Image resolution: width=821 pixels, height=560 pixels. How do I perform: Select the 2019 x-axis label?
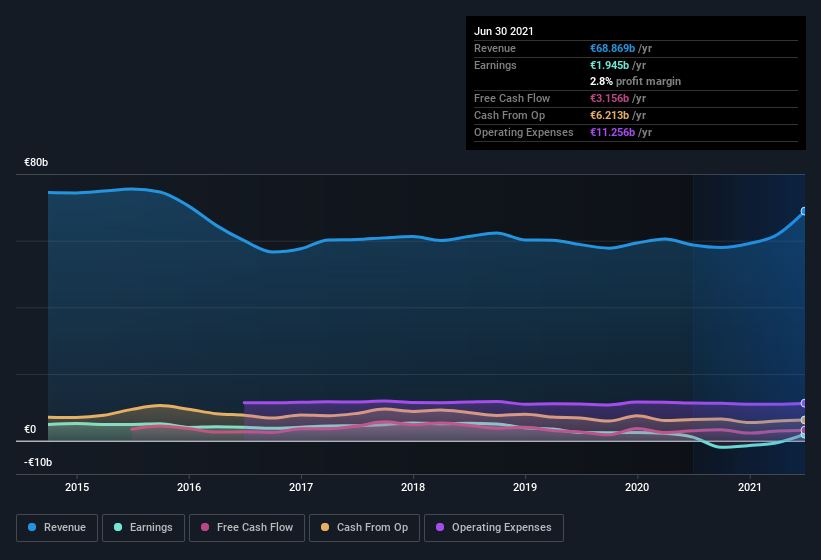point(525,487)
